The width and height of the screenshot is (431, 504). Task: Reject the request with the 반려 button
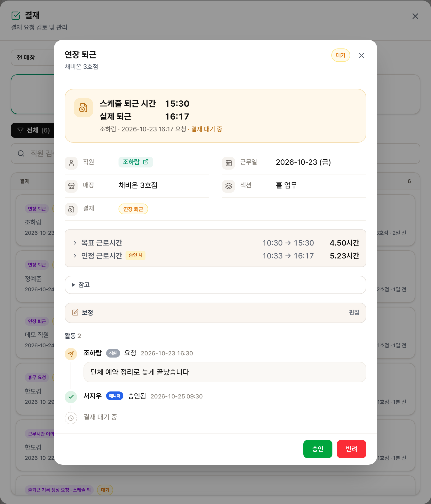coord(351,449)
